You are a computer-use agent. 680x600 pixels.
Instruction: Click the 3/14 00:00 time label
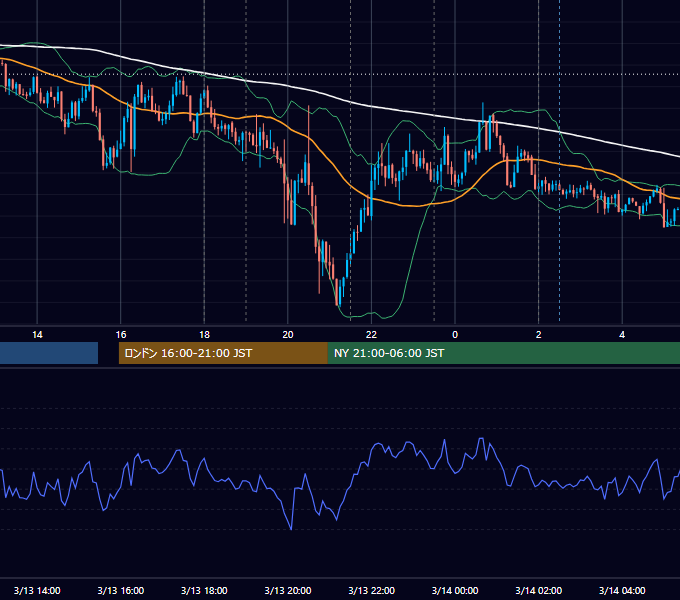click(x=455, y=590)
